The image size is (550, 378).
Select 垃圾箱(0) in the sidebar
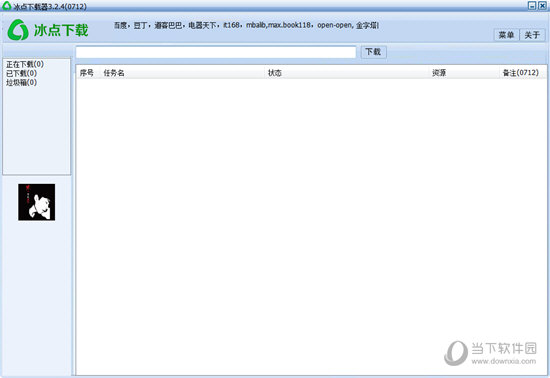click(21, 82)
